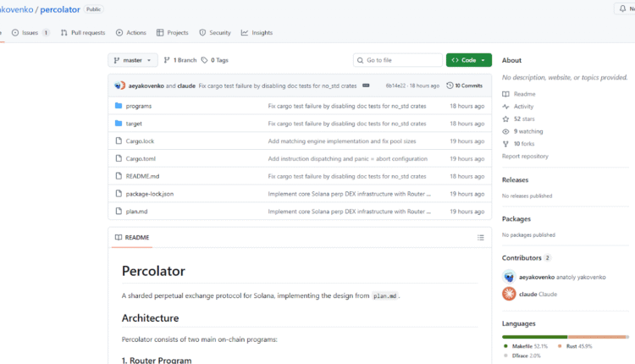635x364 pixels.
Task: Click the languages color bar
Action: coord(565,336)
